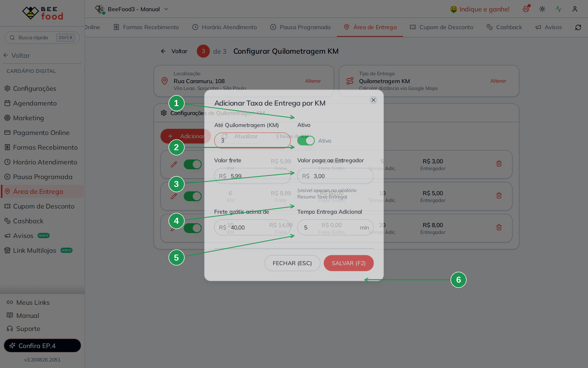Click the Suporte headset icon
Screen dimensions: 588x368
click(x=10, y=328)
